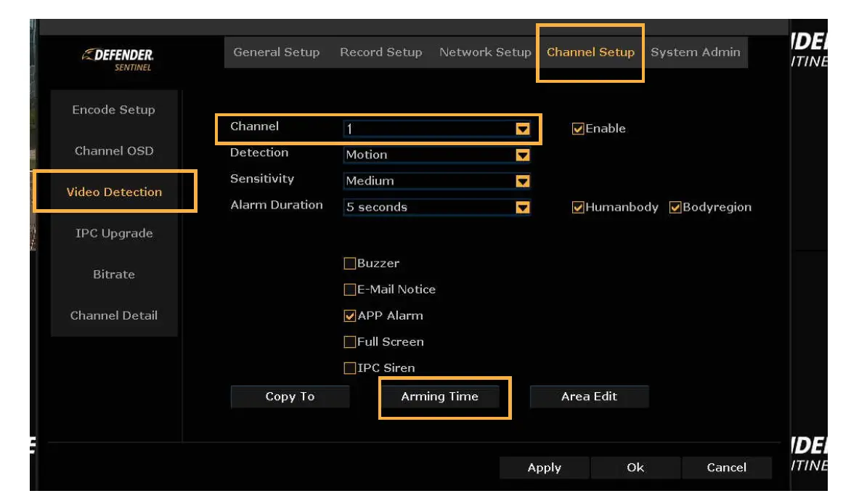Open Channel OSD in the sidebar
The image size is (851, 504).
pos(114,151)
